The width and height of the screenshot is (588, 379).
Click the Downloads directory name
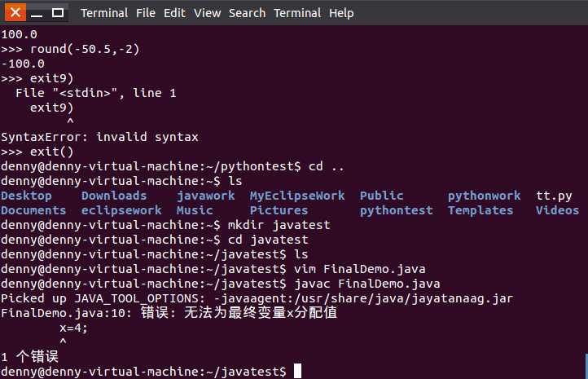pyautogui.click(x=114, y=196)
